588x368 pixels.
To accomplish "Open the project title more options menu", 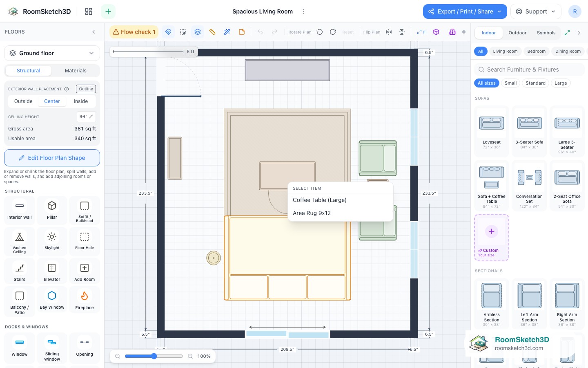I will (x=303, y=11).
